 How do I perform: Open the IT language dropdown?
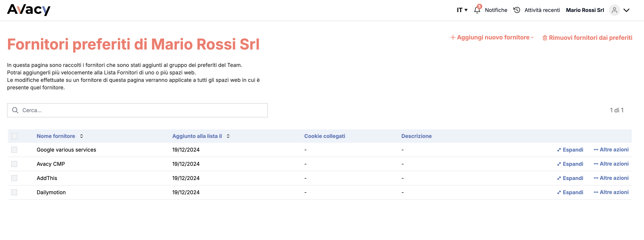coord(462,10)
